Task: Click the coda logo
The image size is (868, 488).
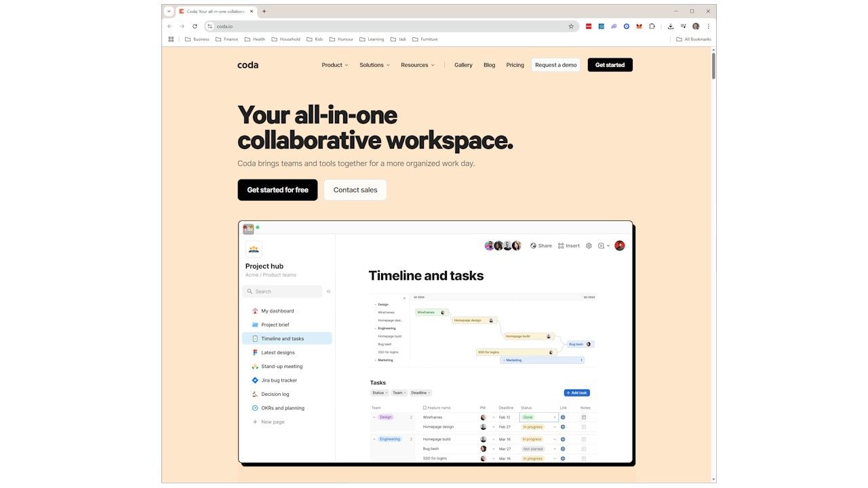Action: point(248,65)
